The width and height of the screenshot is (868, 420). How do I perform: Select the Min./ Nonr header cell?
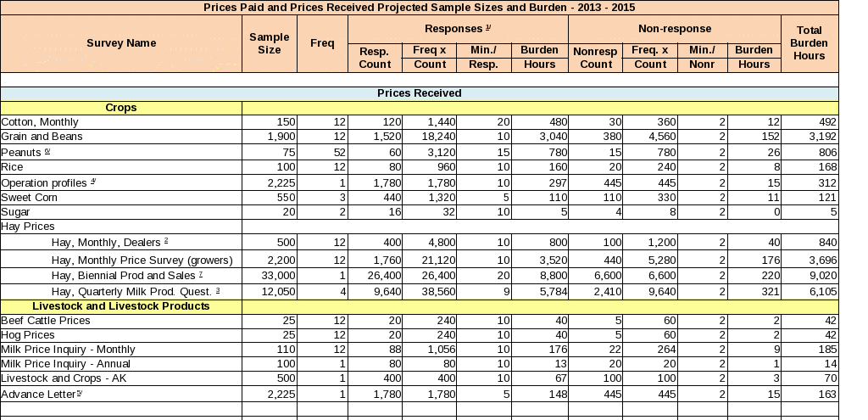click(x=701, y=57)
